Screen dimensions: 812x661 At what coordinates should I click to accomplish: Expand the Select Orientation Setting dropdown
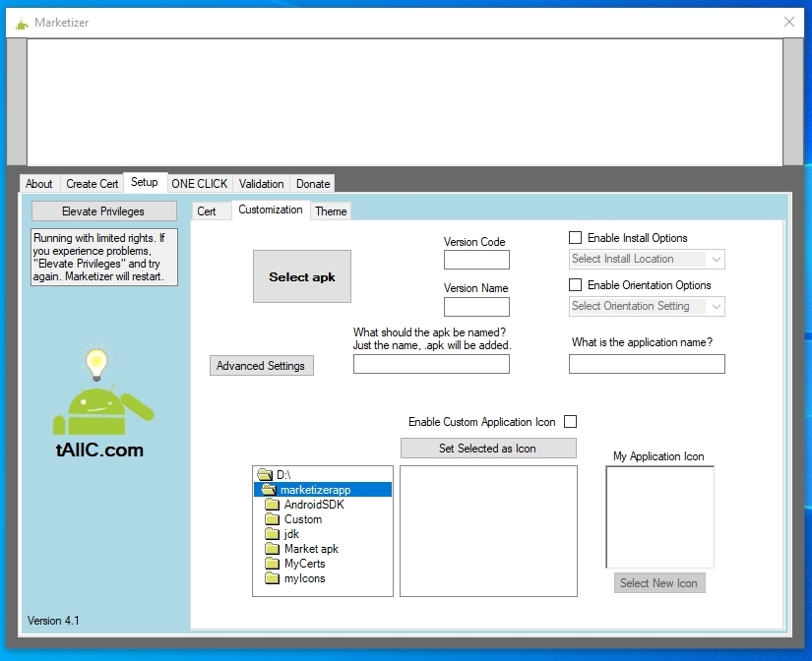click(x=647, y=306)
